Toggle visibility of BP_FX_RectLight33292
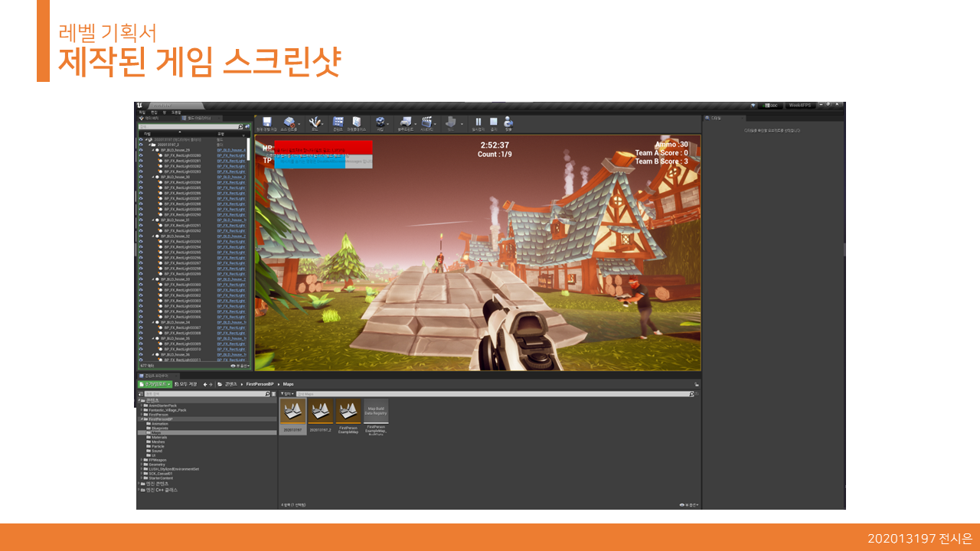This screenshot has width=980, height=551. pos(140,230)
